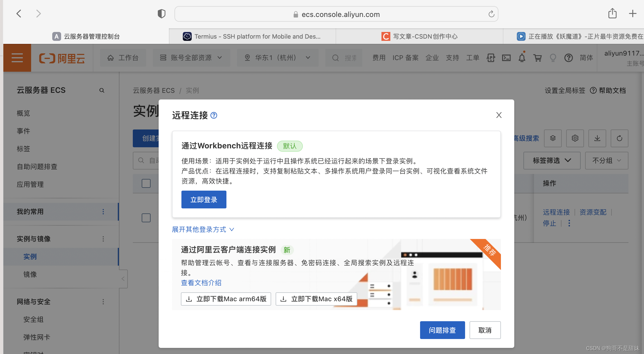Select 镜像 in sidebar
644x354 pixels.
click(30, 274)
